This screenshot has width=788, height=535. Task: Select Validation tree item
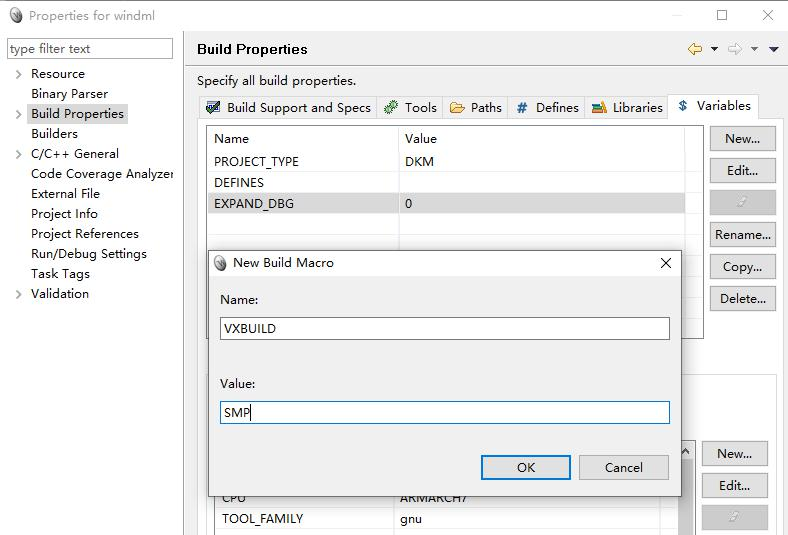pyautogui.click(x=60, y=294)
